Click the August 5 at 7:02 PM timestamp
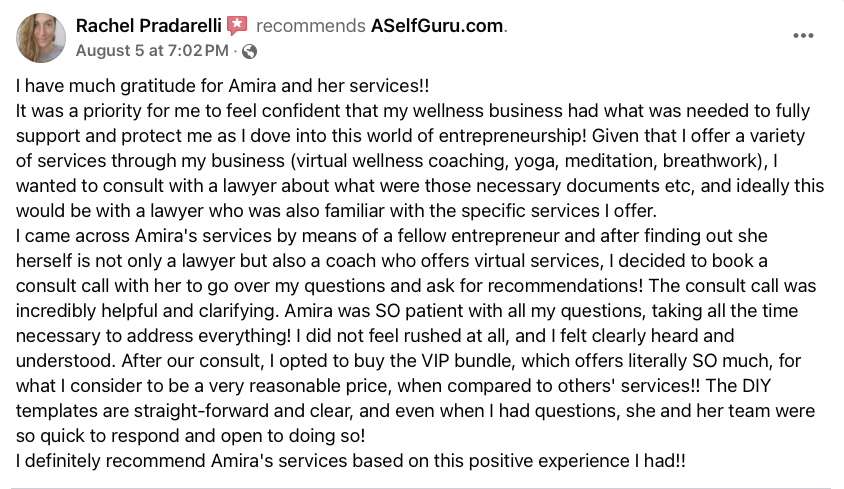Image resolution: width=844 pixels, height=489 pixels. point(152,50)
